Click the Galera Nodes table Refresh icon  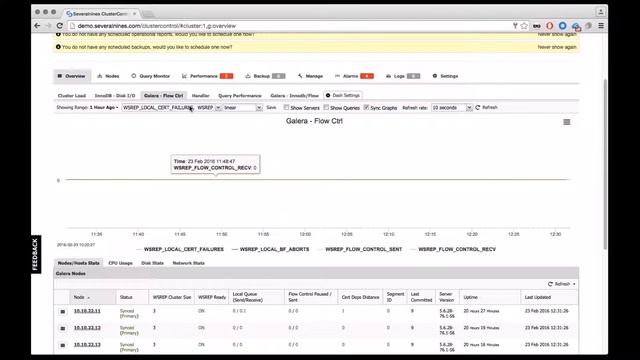550,284
